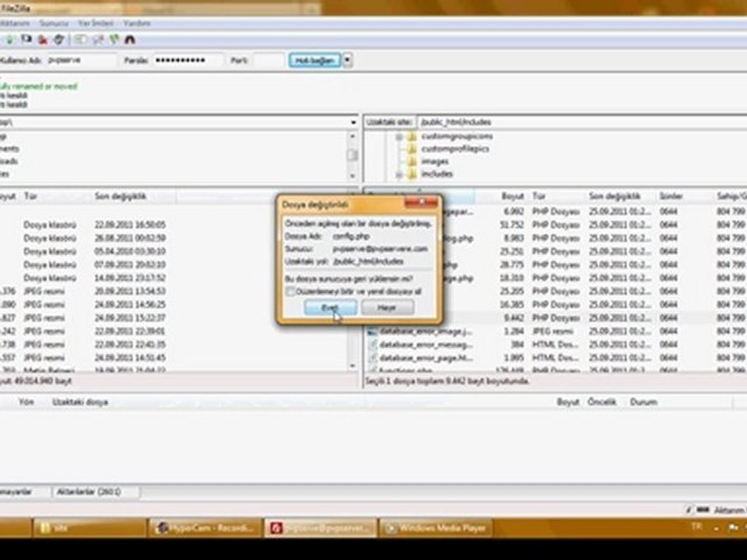This screenshot has width=747, height=560.
Task: Click the gray disconnect toolbar icon
Action: click(58, 40)
